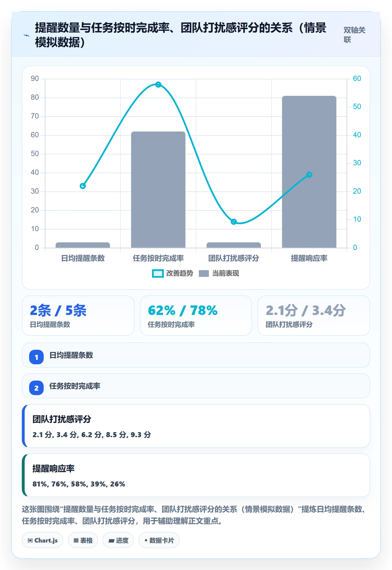The height and width of the screenshot is (570, 392).
Task: Click the line point above 任务按时完成率
Action: 158,84
